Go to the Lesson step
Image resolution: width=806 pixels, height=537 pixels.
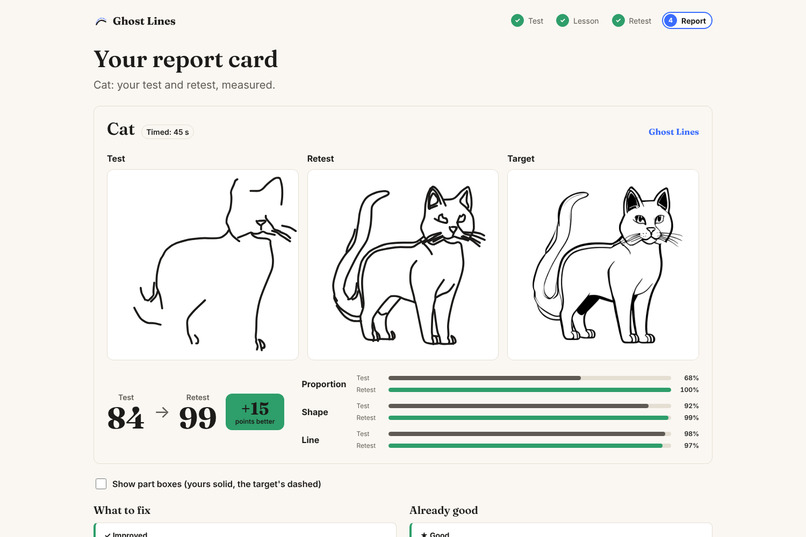click(578, 21)
